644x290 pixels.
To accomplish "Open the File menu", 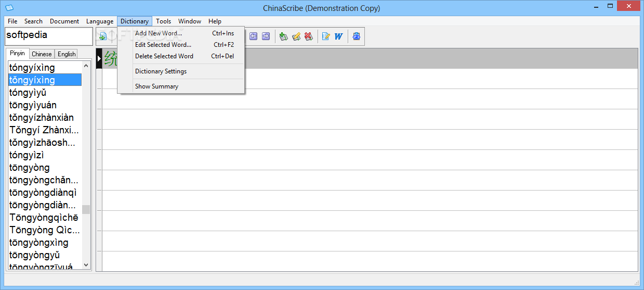I will (x=12, y=21).
